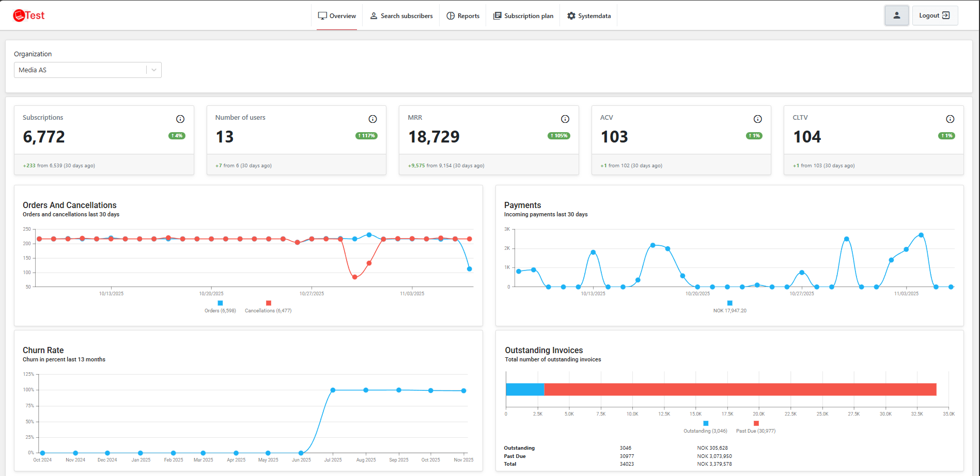Click the CLTV card info icon
This screenshot has height=476, width=980.
(950, 119)
